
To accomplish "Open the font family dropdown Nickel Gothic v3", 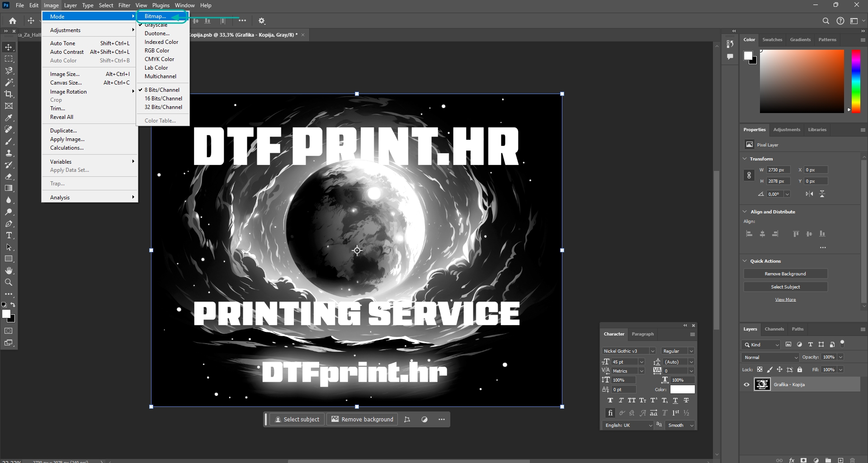I will click(x=628, y=351).
